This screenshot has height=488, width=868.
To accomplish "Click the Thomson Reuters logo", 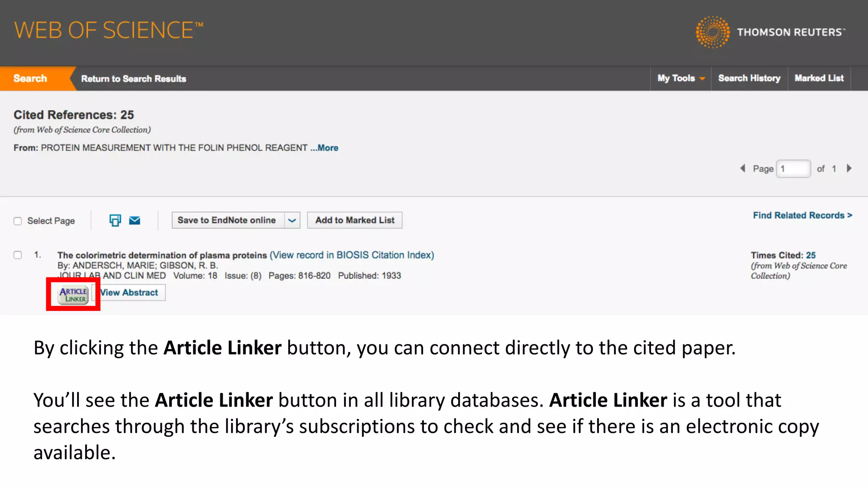I will [x=771, y=32].
